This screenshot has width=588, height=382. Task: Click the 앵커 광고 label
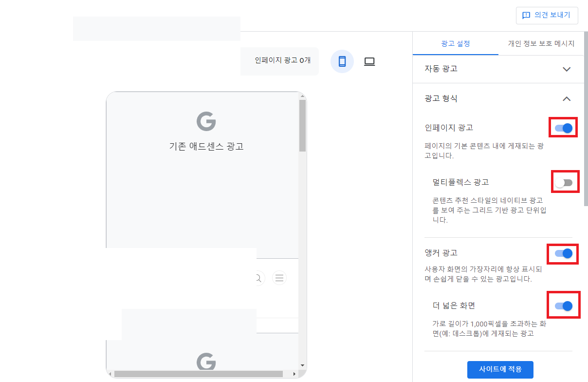[441, 253]
